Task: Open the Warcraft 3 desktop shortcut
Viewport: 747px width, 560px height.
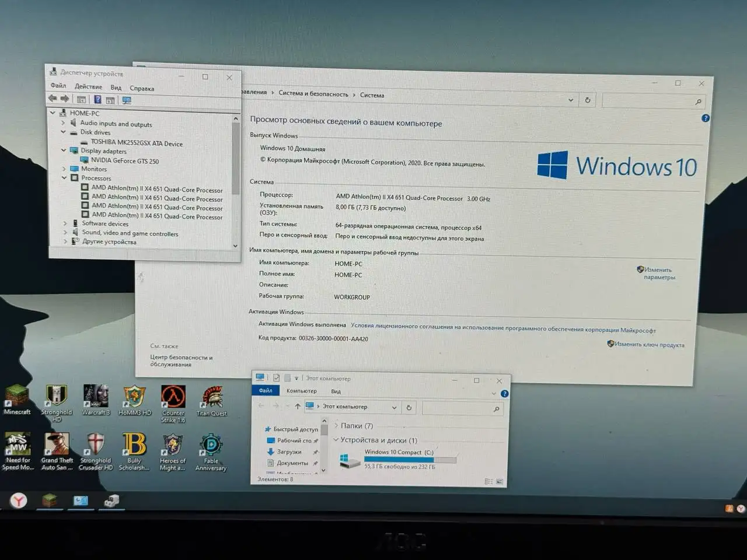Action: click(96, 397)
